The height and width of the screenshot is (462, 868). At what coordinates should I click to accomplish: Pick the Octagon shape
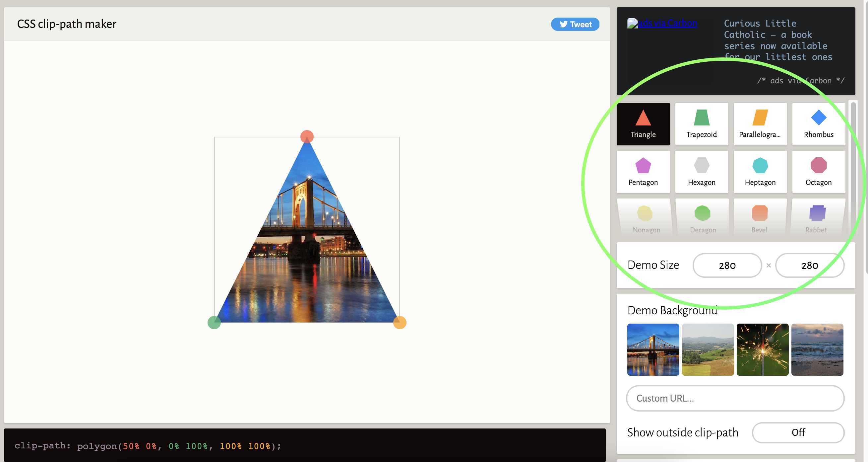(x=819, y=172)
